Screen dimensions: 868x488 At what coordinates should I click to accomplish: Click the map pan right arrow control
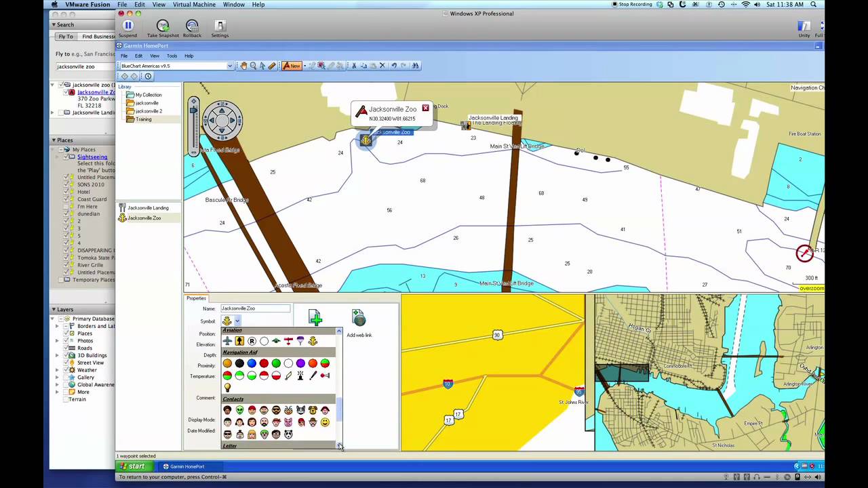pos(234,121)
